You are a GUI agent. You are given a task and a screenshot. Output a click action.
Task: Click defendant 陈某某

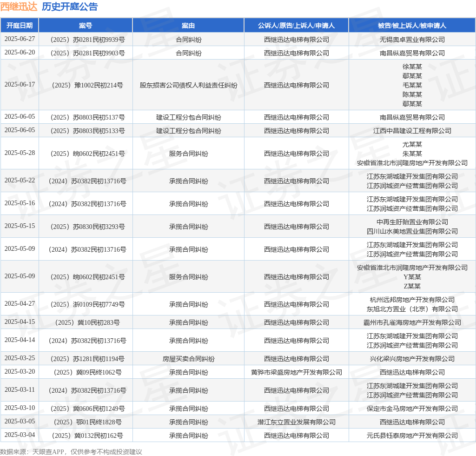pyautogui.click(x=412, y=94)
